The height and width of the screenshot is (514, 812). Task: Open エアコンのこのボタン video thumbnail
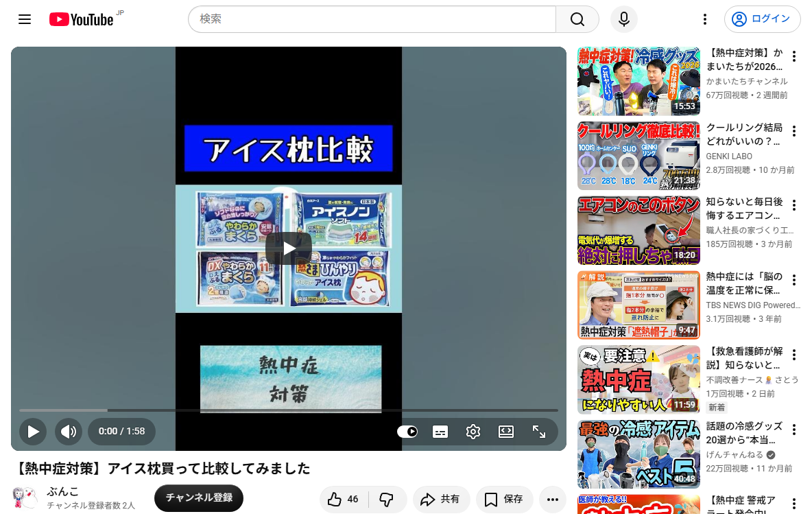638,231
